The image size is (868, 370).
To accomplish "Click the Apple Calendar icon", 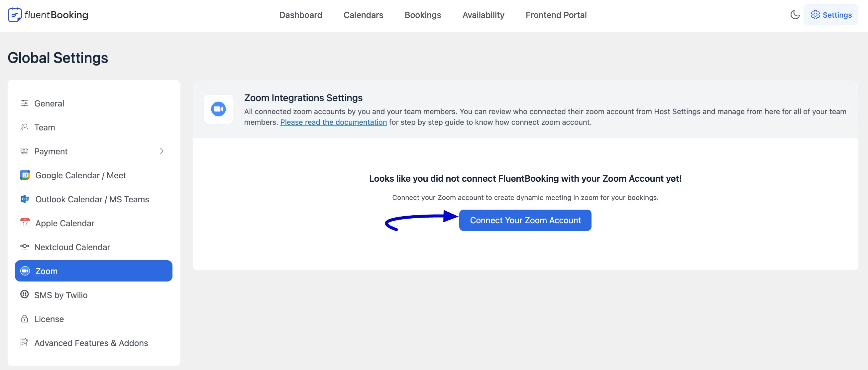I will pos(25,223).
